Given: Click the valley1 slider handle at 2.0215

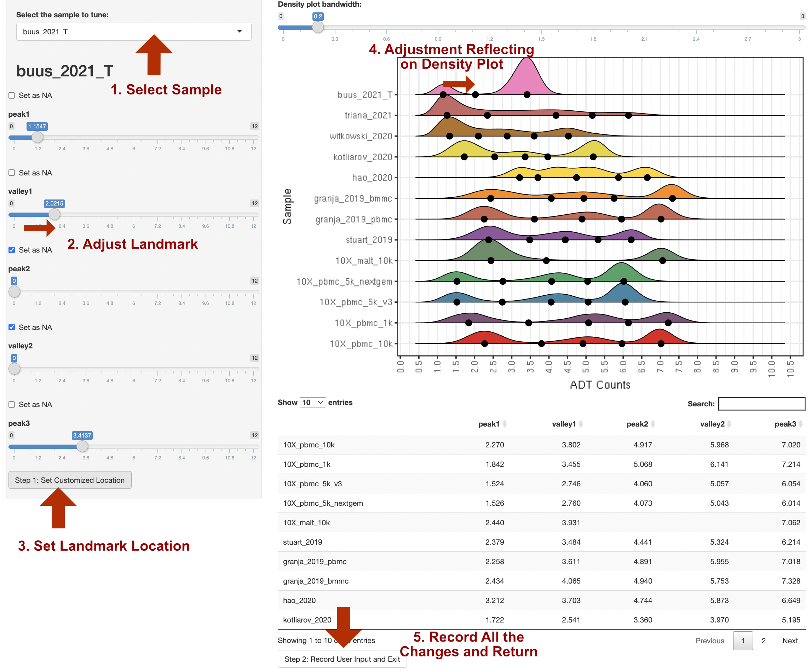Looking at the screenshot, I should [54, 214].
